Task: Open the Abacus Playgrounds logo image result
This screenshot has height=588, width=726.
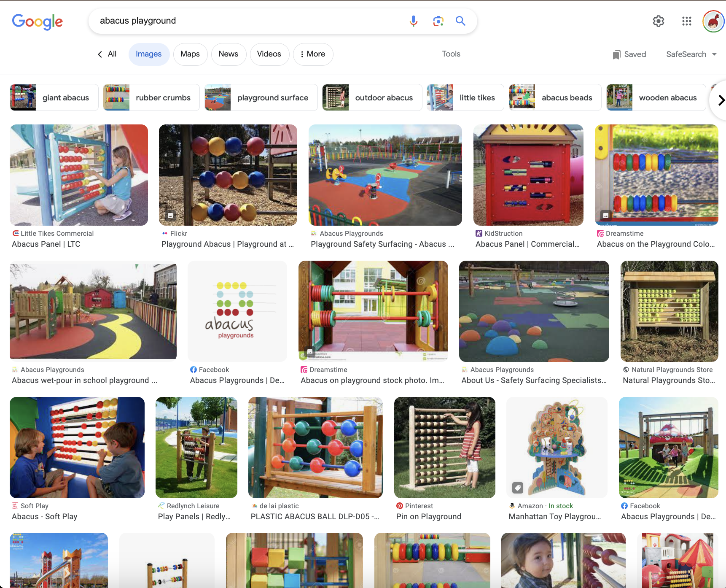Action: [x=237, y=311]
